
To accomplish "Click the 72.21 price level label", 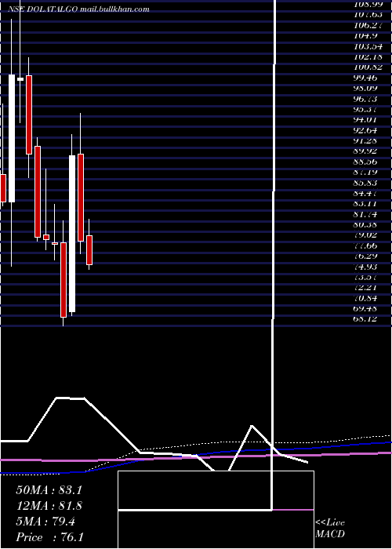I will coord(365,288).
